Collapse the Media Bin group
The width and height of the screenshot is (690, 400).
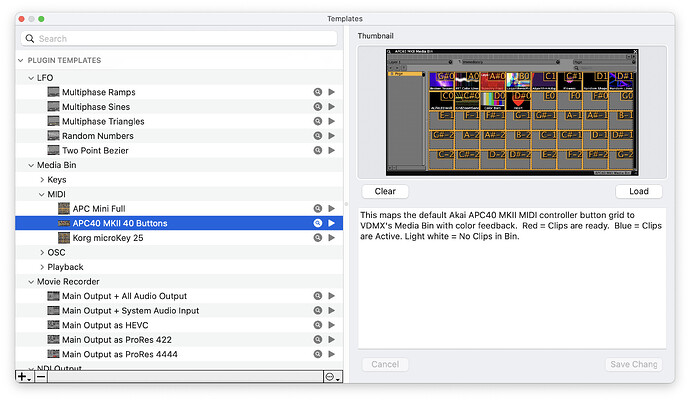point(31,165)
